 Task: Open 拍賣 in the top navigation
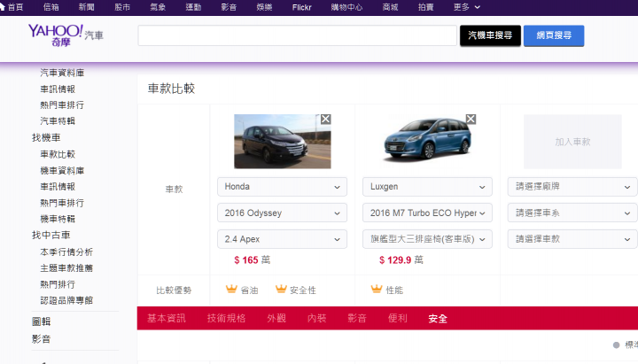(x=425, y=7)
